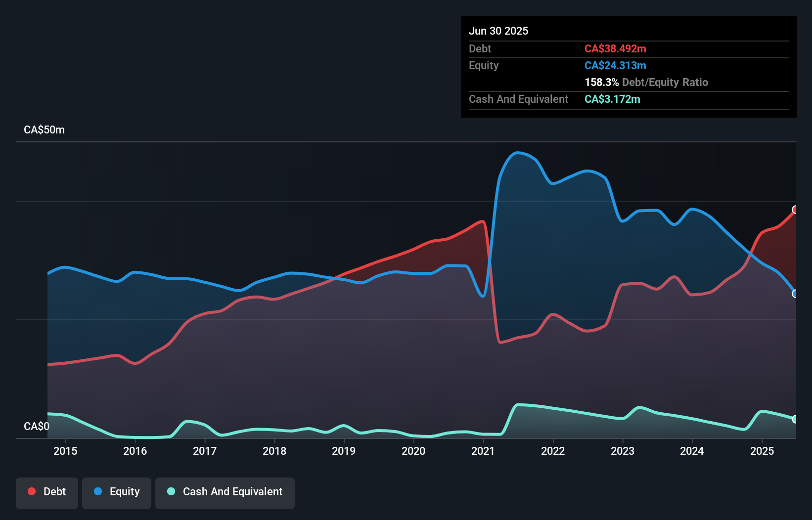Click the CA$0 axis label
Screen dimensions: 812x520
(x=37, y=426)
